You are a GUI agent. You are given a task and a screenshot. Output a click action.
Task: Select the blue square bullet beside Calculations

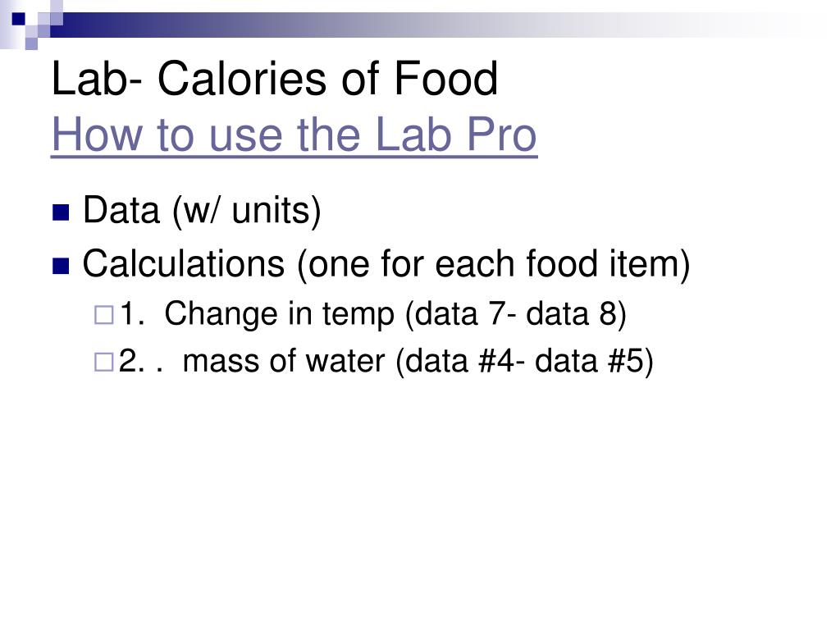click(61, 267)
